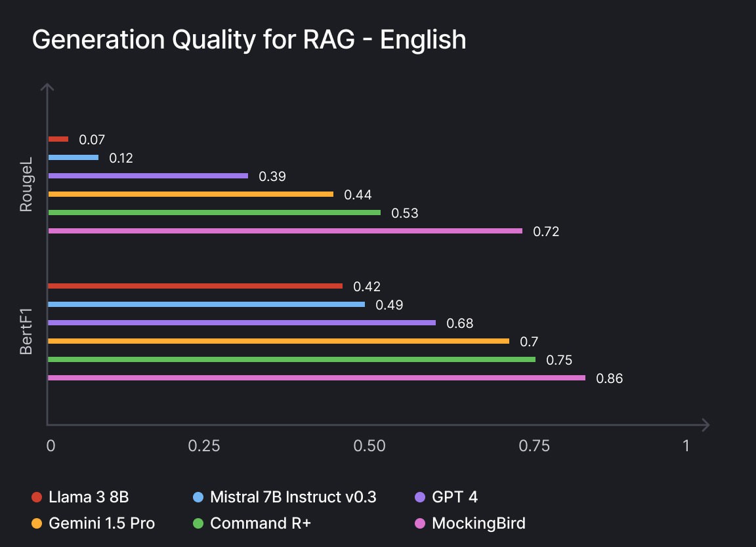The width and height of the screenshot is (756, 547).
Task: Click the 0.53 value label in RougeL
Action: [x=404, y=213]
